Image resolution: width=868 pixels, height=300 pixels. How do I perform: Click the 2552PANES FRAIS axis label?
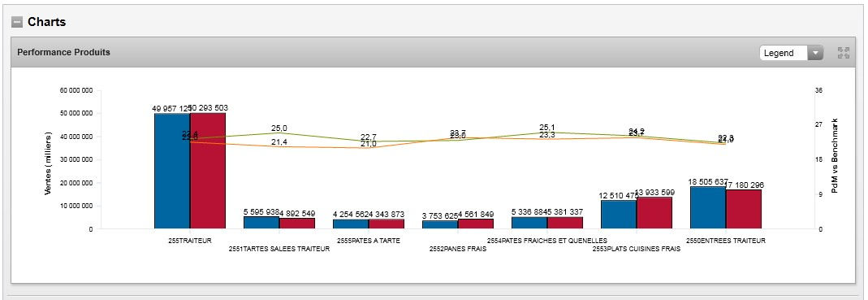tap(458, 249)
